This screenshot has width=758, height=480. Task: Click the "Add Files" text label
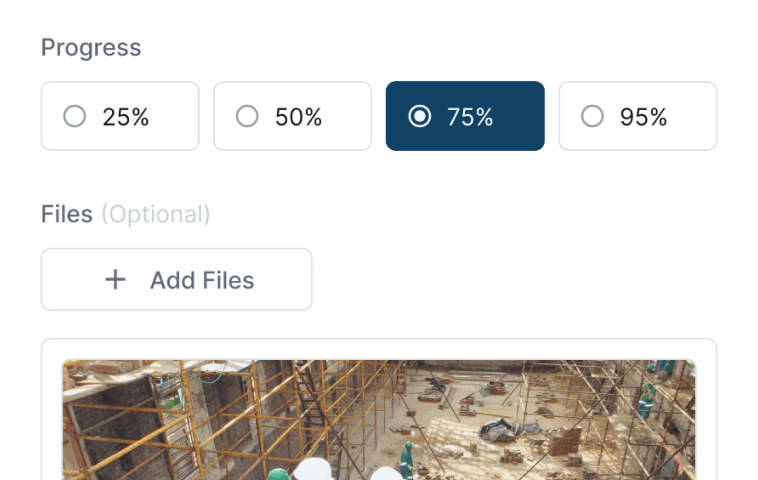click(202, 280)
